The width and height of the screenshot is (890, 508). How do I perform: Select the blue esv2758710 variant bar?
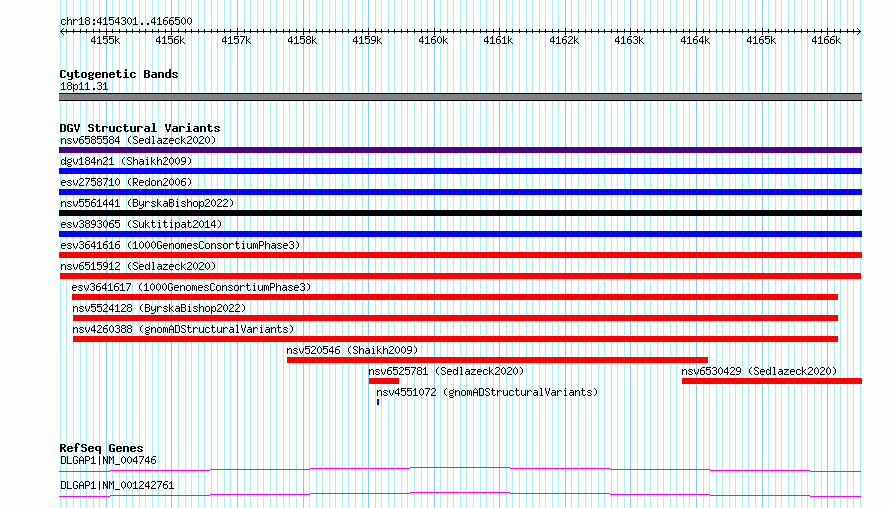point(460,192)
